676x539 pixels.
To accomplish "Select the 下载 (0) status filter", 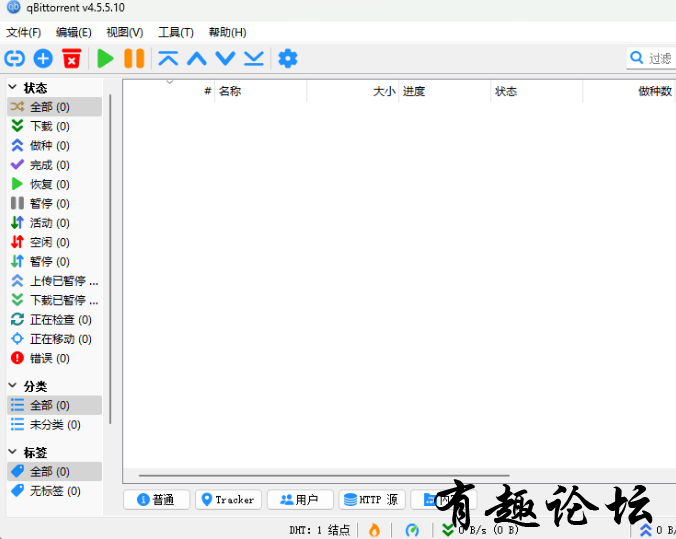I will (x=55, y=126).
